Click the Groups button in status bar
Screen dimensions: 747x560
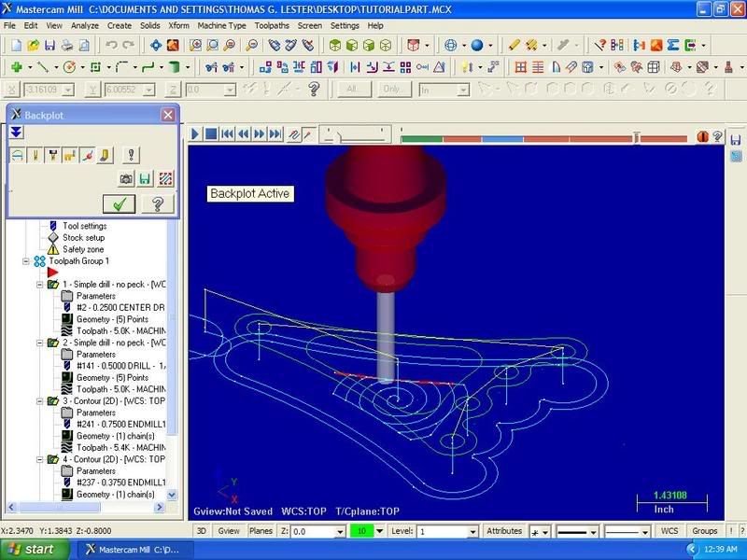705,531
